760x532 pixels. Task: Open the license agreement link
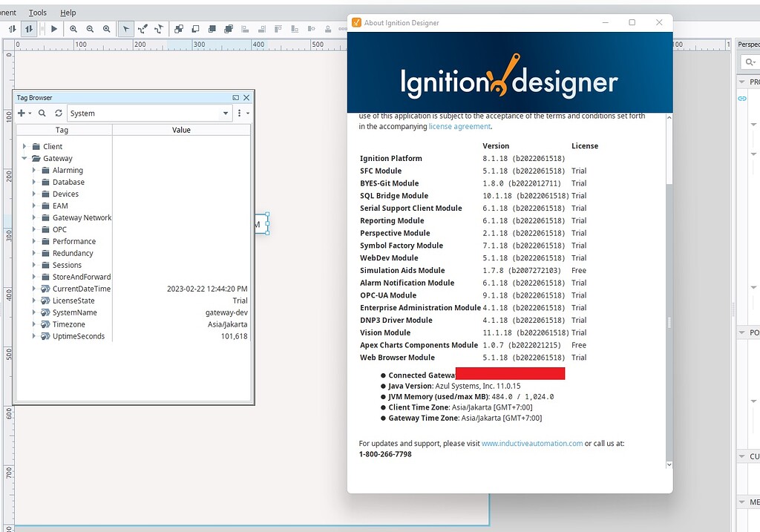tap(459, 126)
